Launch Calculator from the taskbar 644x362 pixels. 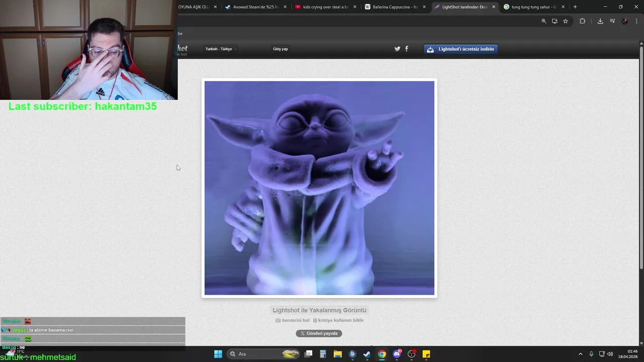pos(323,354)
